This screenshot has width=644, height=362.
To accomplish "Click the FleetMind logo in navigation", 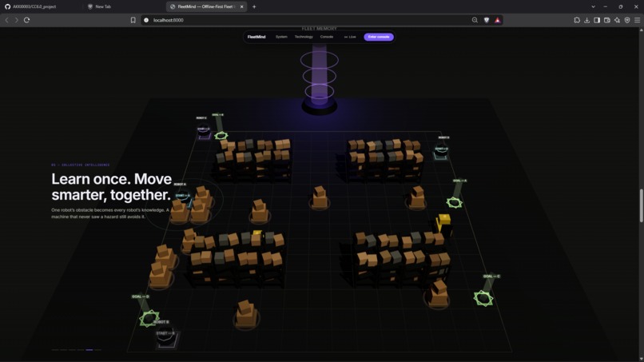I will click(256, 37).
